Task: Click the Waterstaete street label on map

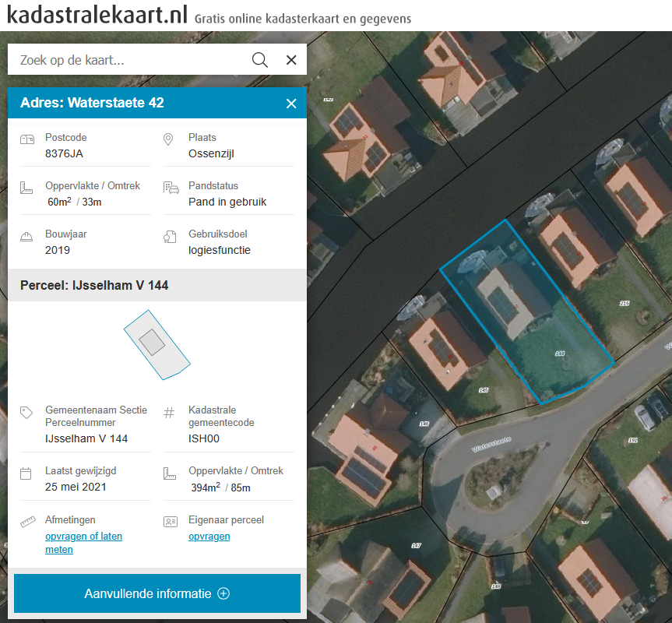Action: [x=492, y=445]
